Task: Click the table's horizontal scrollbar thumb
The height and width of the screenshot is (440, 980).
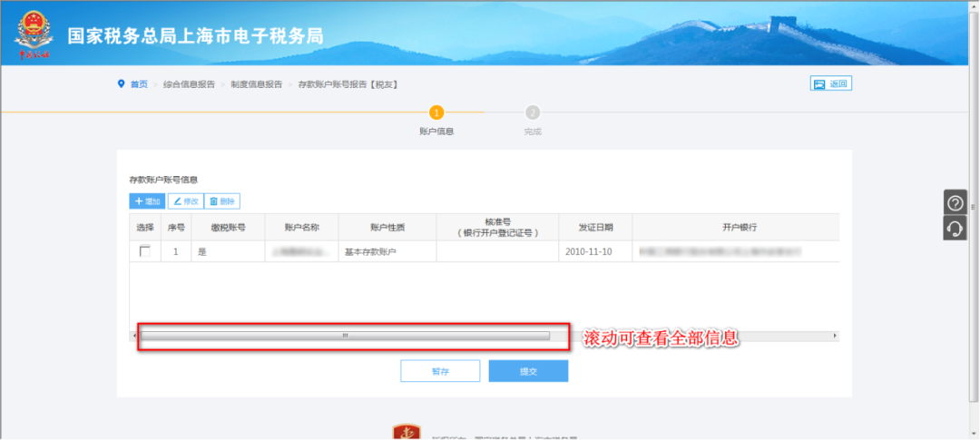Action: (x=345, y=336)
